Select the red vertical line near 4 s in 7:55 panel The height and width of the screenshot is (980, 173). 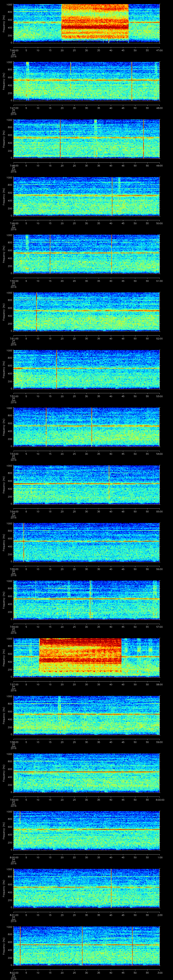(24, 543)
